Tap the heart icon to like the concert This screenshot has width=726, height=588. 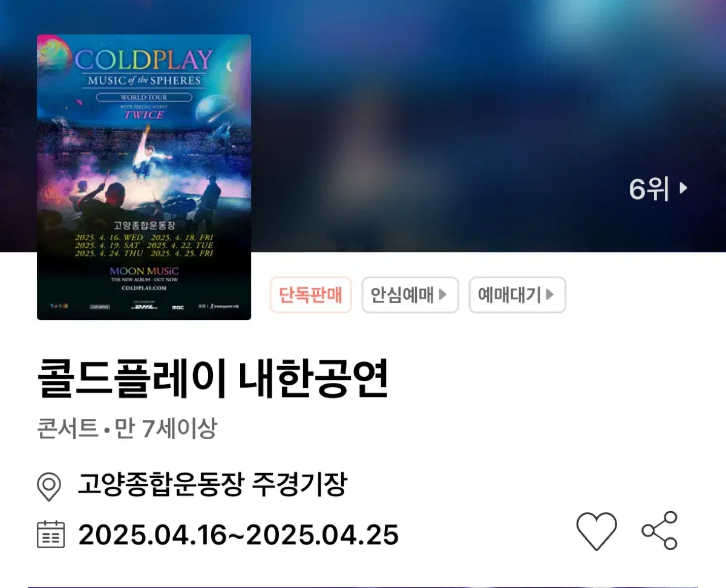tap(597, 531)
